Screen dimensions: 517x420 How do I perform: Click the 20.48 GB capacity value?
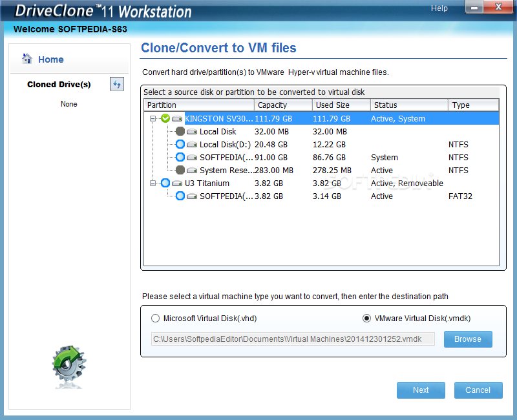[x=271, y=144]
